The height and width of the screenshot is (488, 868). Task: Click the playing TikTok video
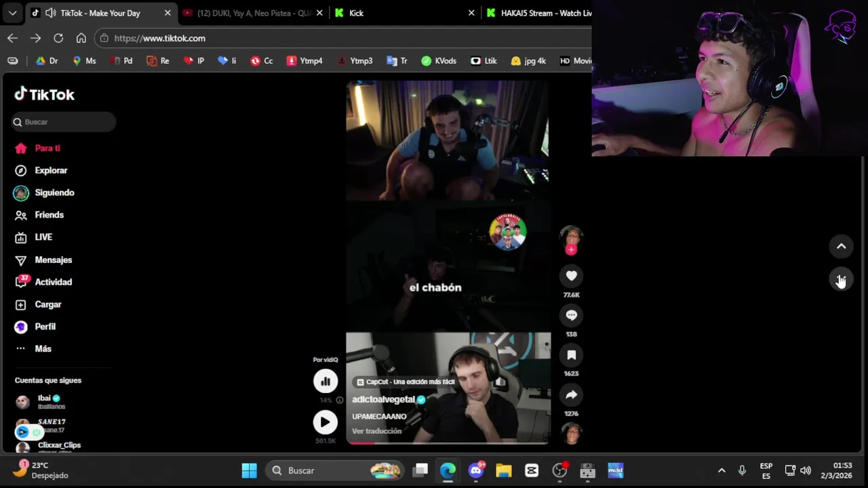coord(448,262)
